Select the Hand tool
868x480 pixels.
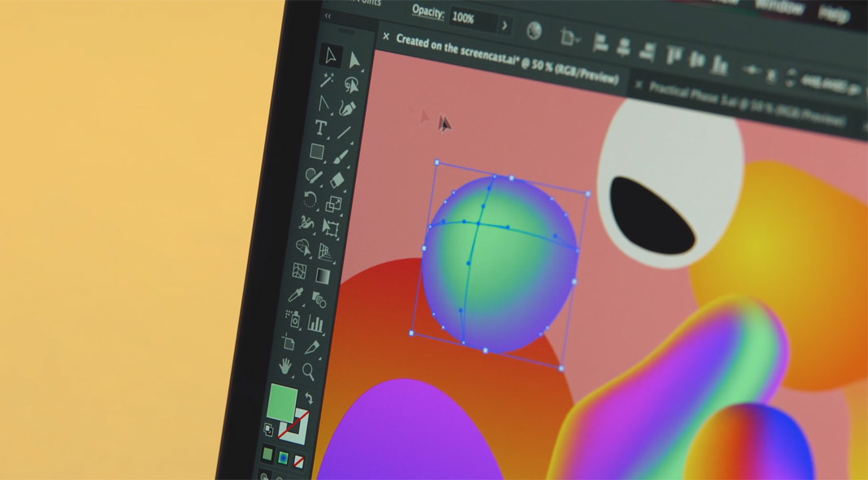(285, 367)
